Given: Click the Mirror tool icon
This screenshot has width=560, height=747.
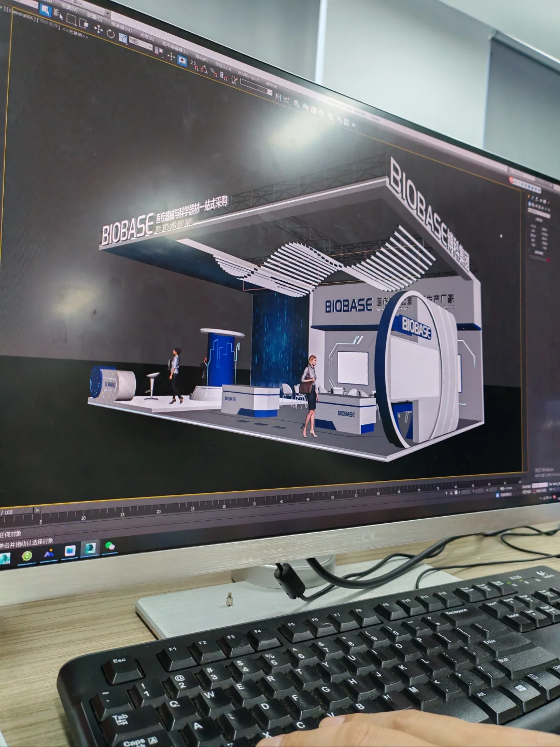Looking at the screenshot, I should [278, 97].
